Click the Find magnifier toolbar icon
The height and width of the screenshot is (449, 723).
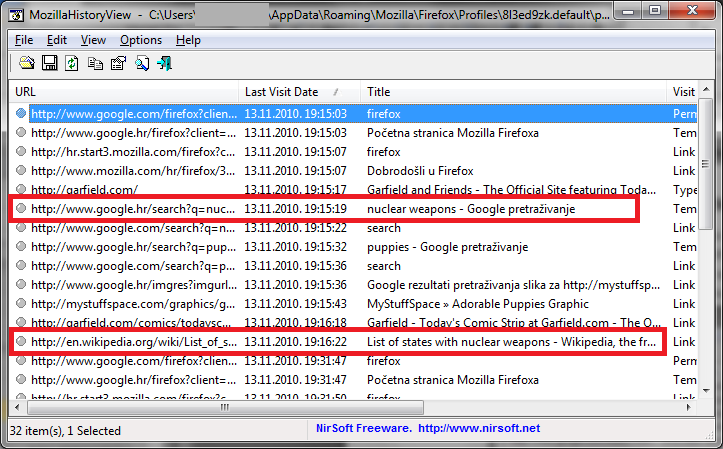(x=141, y=64)
